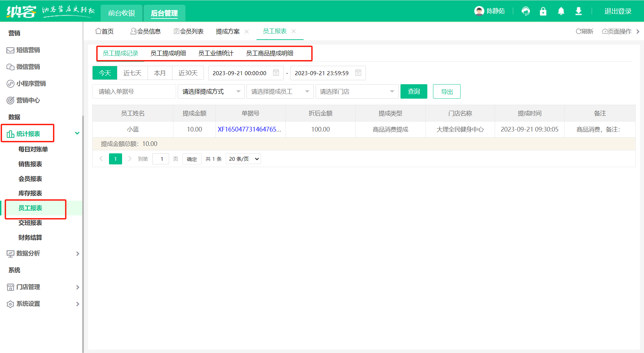Open end date calendar picker icon

coord(358,73)
